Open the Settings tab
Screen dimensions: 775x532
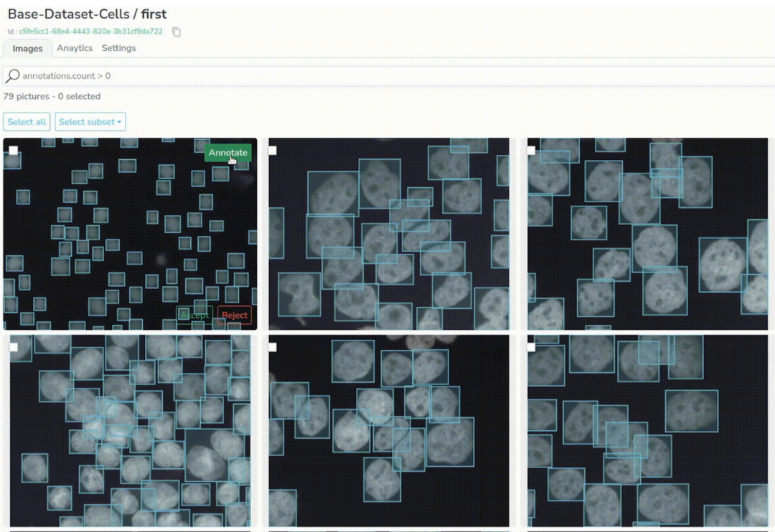pos(118,48)
